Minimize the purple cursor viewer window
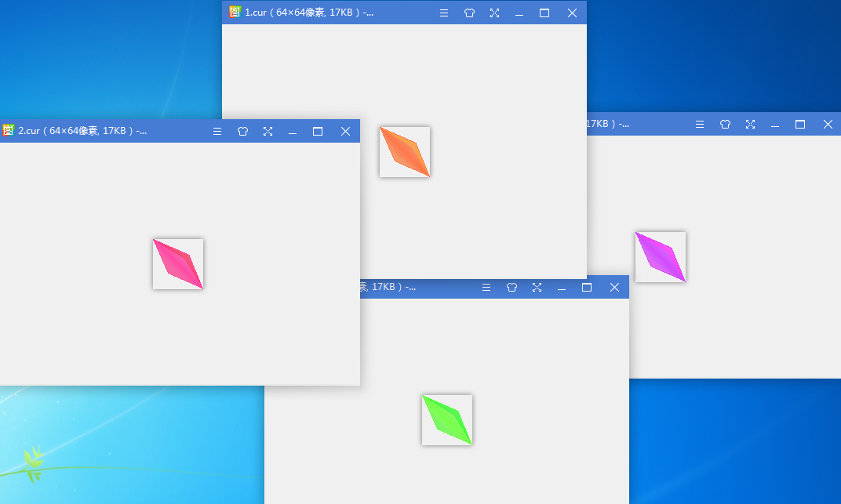 pos(775,125)
